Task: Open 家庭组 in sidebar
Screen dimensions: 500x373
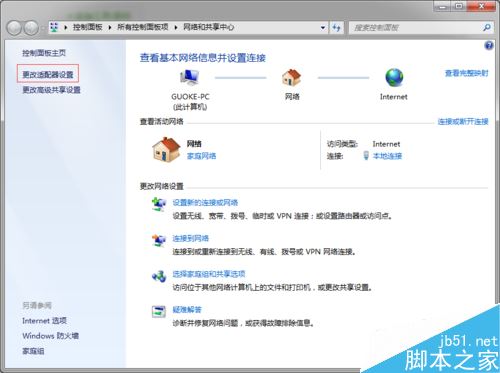Action: (x=33, y=351)
